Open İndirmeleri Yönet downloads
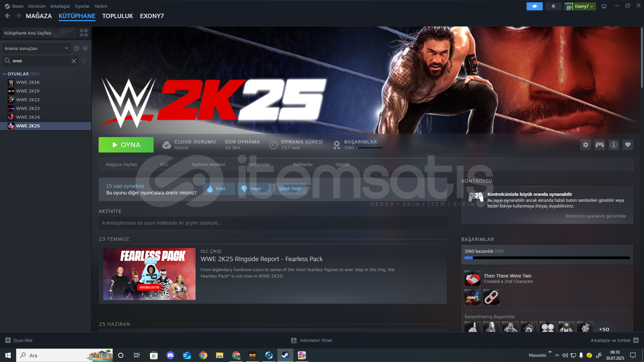The height and width of the screenshot is (362, 644). 312,340
